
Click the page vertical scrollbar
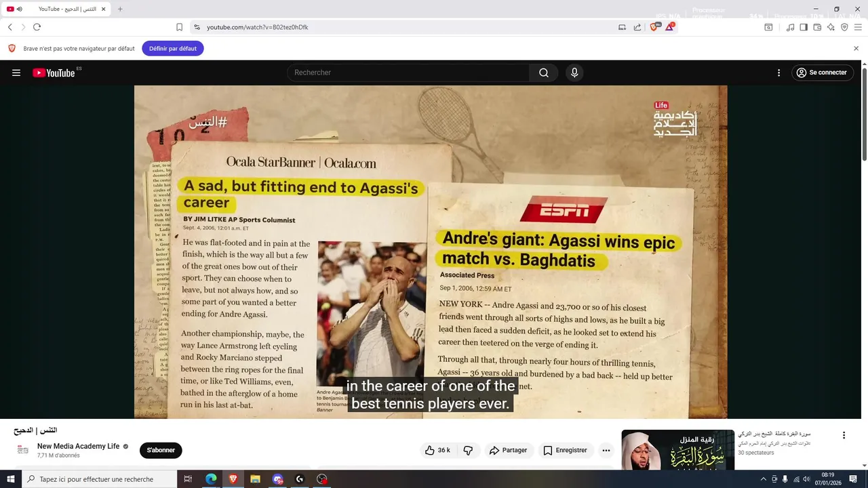tap(864, 115)
